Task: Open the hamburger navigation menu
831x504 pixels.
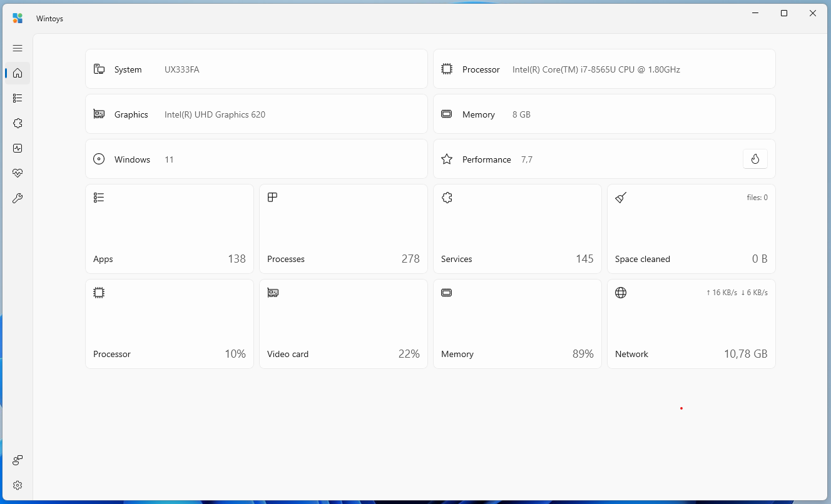Action: (18, 48)
